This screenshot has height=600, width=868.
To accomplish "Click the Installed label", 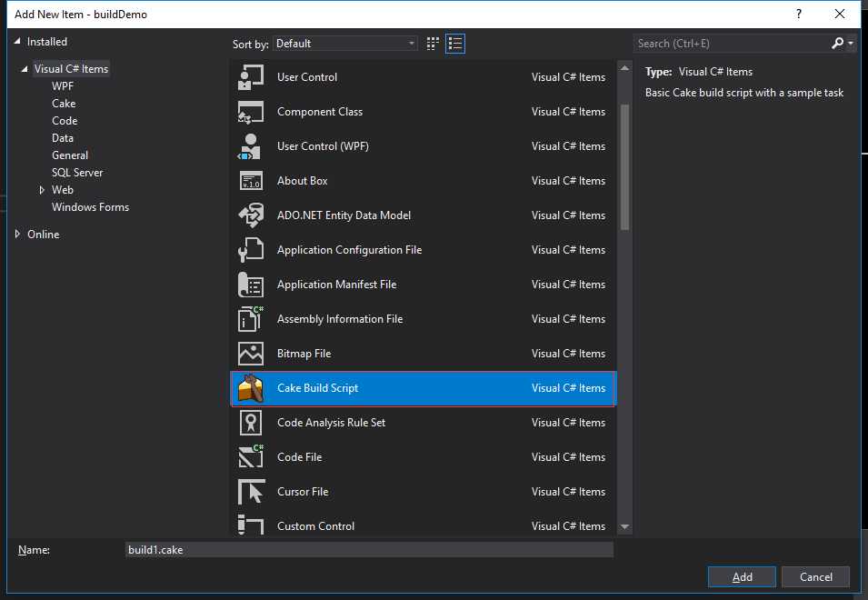I will 47,42.
